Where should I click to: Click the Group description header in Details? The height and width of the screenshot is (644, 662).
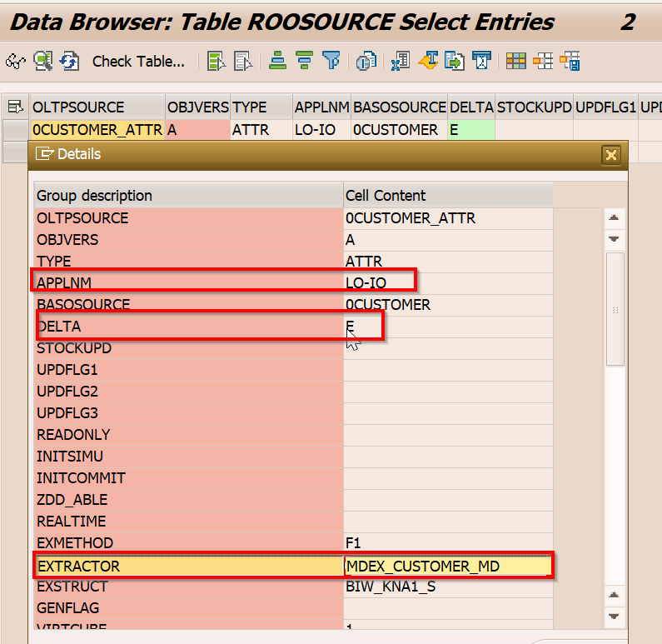click(189, 196)
